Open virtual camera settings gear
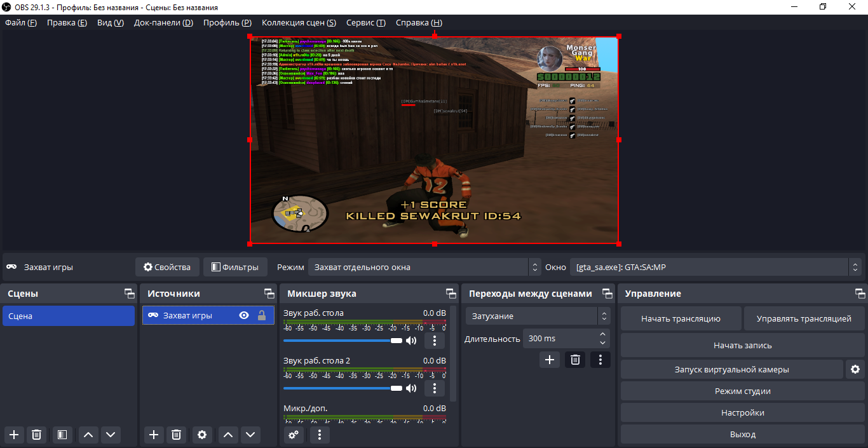The height and width of the screenshot is (448, 868). 855,369
